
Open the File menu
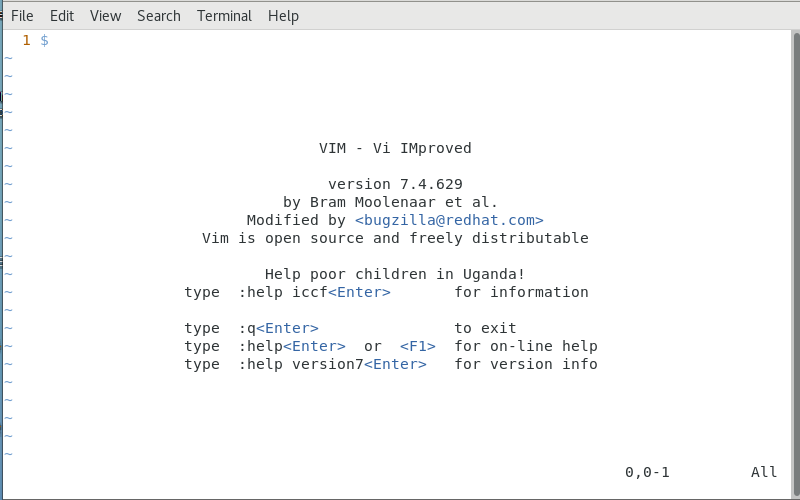(x=22, y=16)
